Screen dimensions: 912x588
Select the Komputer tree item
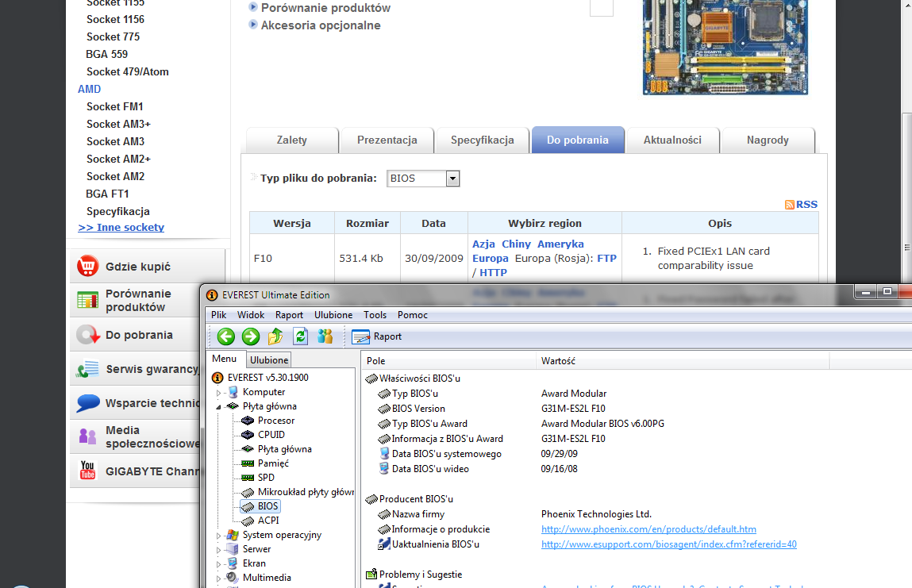pyautogui.click(x=256, y=392)
